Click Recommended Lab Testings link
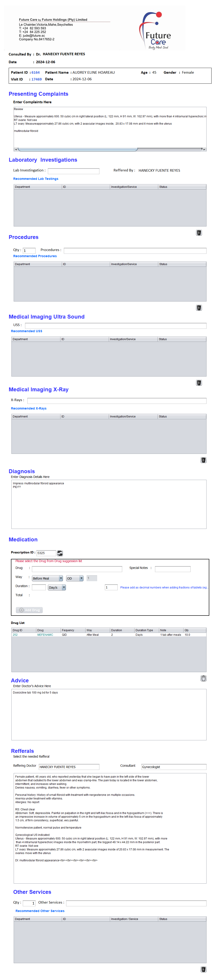 click(x=36, y=178)
